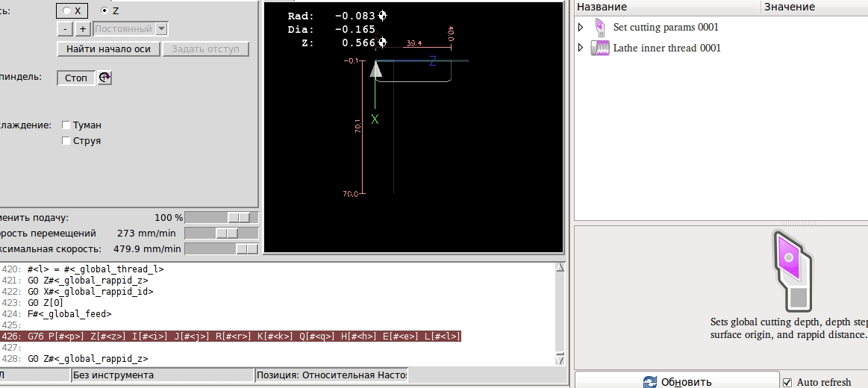Click the plus jog button

[x=83, y=29]
